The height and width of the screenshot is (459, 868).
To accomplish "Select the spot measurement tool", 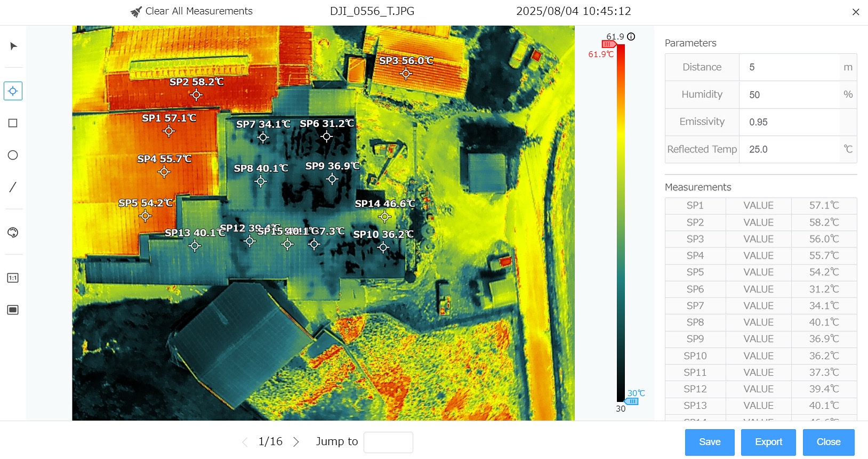I will pyautogui.click(x=13, y=91).
